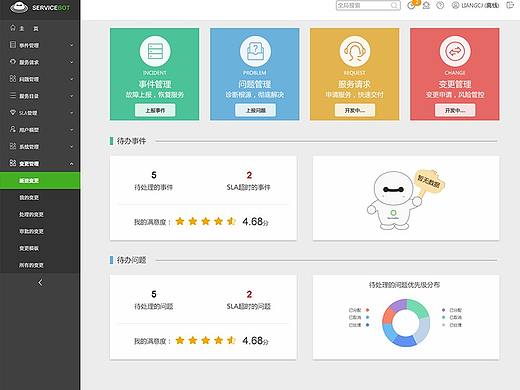
Task: Open the clock notifications icon with badge
Action: point(412,5)
